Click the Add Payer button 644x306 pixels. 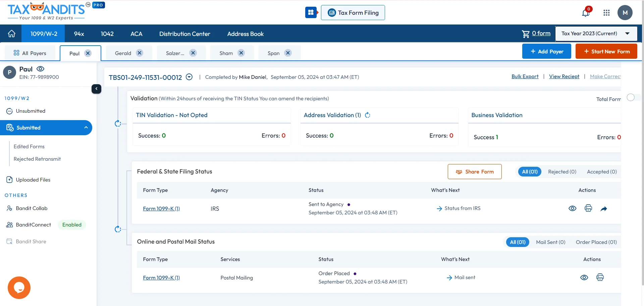(x=546, y=51)
